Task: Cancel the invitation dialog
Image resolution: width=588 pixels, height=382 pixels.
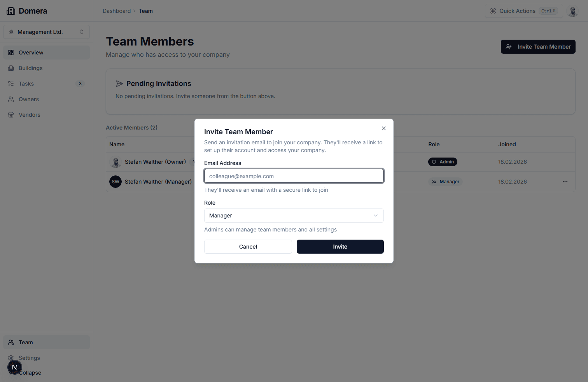Action: point(248,246)
